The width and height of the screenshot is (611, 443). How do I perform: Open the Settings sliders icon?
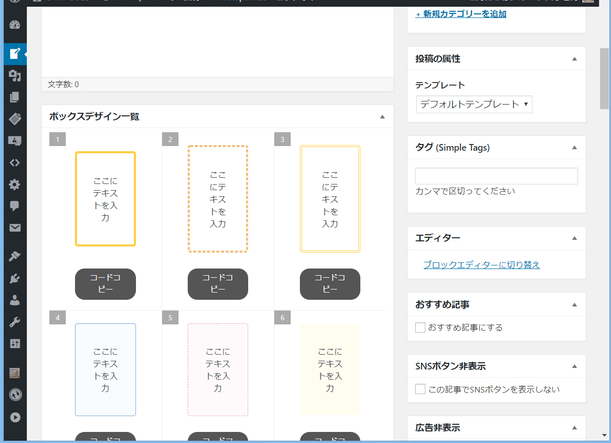15,344
